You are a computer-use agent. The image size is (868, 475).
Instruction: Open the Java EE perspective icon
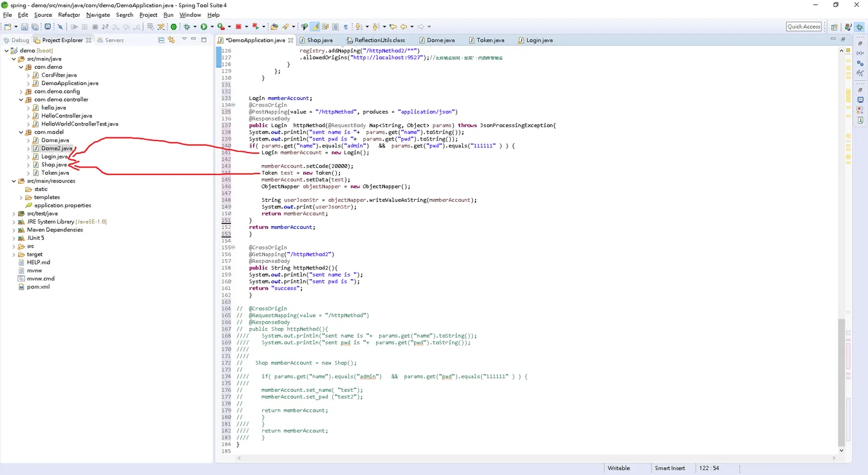click(x=848, y=27)
